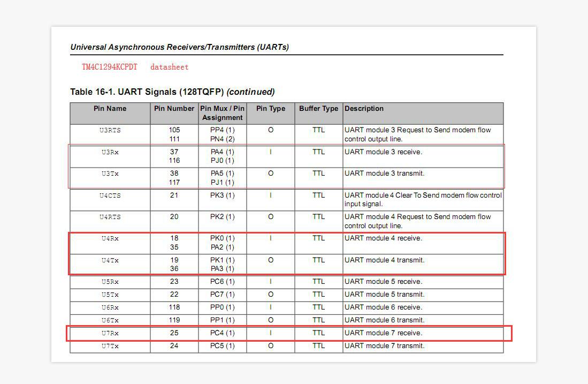Image resolution: width=588 pixels, height=384 pixels.
Task: Select the TM4C1294KCPDT red label text
Action: click(110, 67)
